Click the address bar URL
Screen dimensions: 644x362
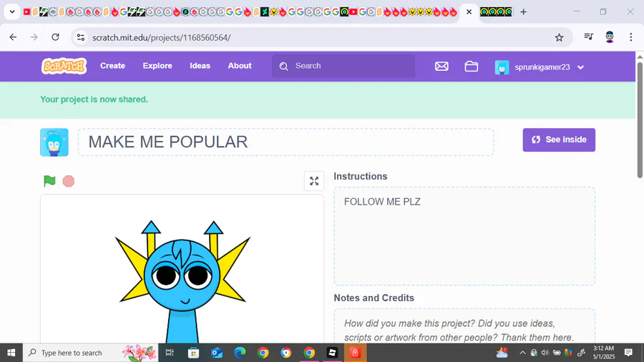coord(162,38)
